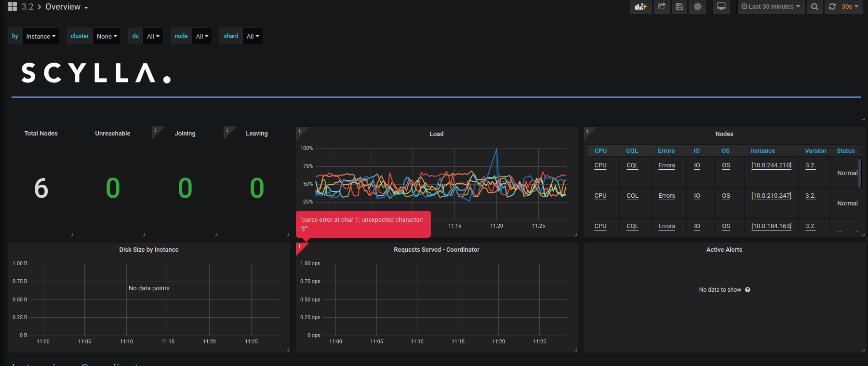Click the info corner on the Joining panel
The width and height of the screenshot is (868, 366).
(x=156, y=131)
